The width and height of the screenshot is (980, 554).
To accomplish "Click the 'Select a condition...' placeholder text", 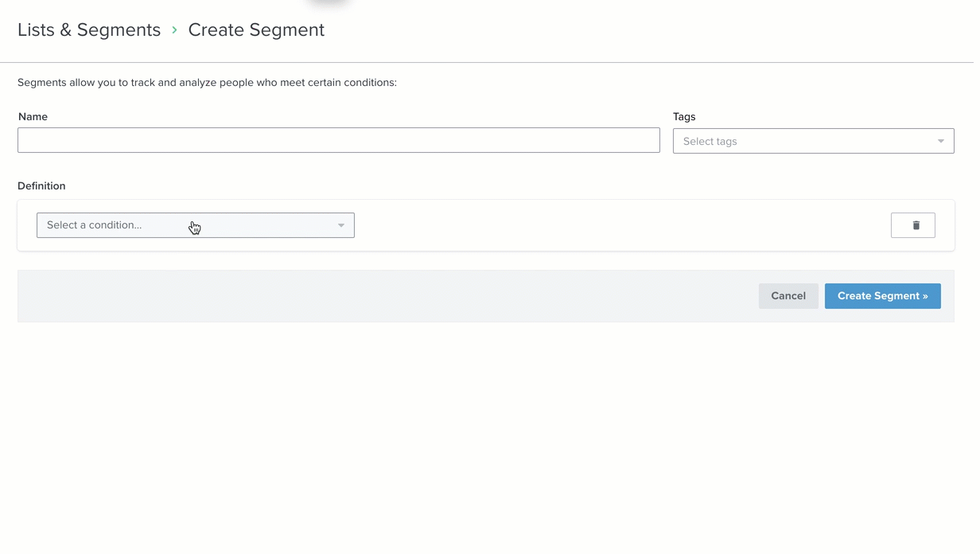I will [x=95, y=225].
